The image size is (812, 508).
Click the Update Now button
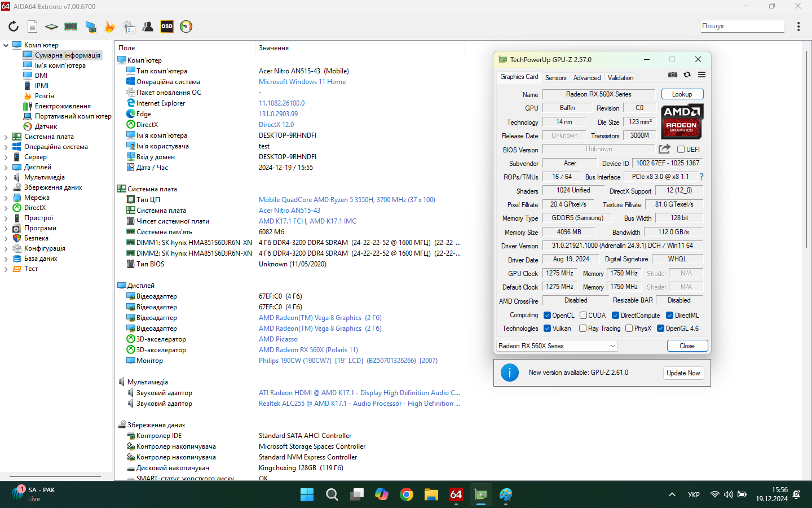(683, 373)
